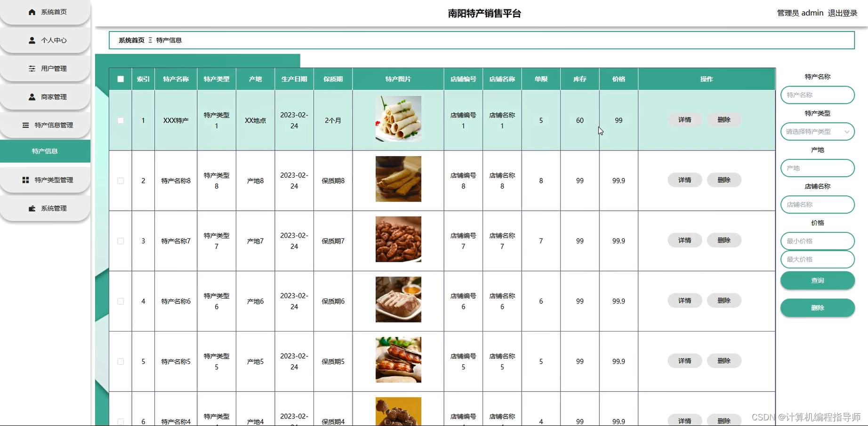Open the 个人中心 sidebar menu

pyautogui.click(x=45, y=40)
